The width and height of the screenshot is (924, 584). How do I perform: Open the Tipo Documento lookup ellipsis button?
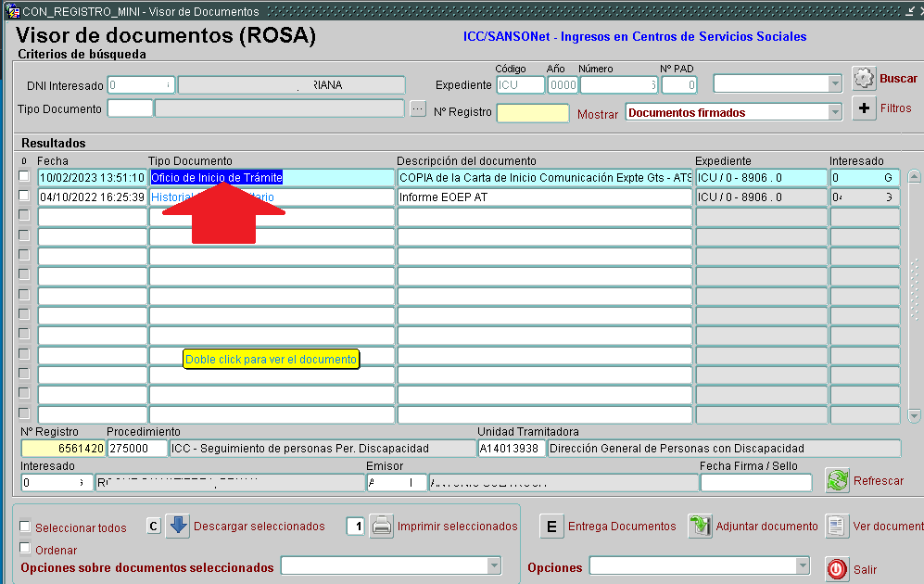[x=418, y=108]
